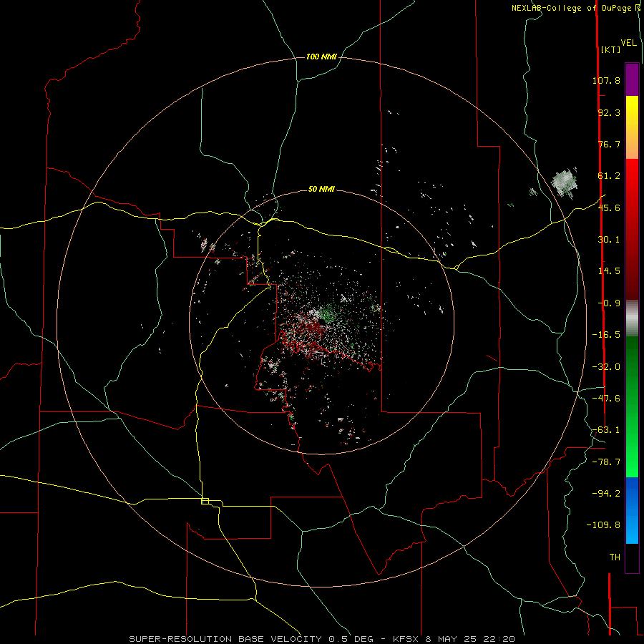Click the 45.6 scale value
Screen dimensions: 644x644
(x=609, y=208)
